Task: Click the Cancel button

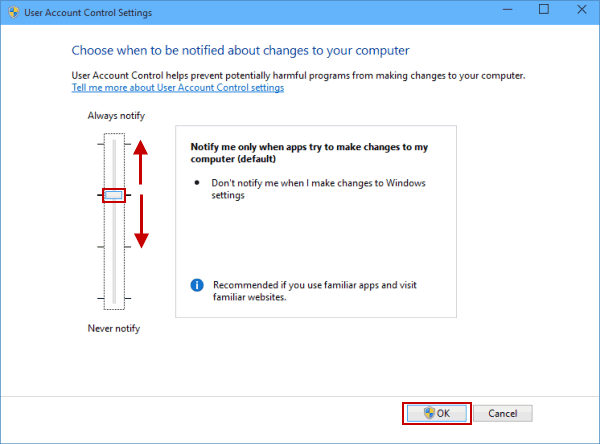Action: click(502, 413)
